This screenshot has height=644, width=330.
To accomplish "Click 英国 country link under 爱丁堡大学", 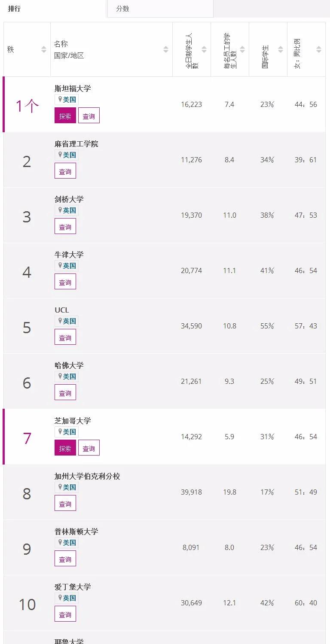I will pyautogui.click(x=69, y=598).
